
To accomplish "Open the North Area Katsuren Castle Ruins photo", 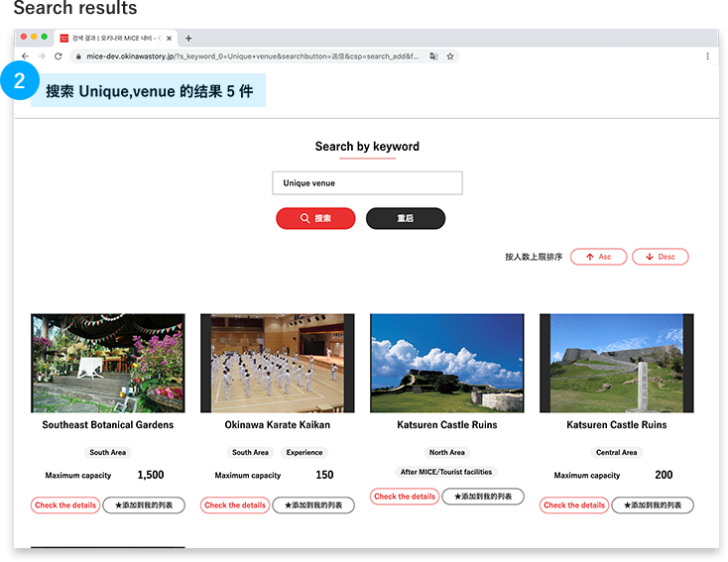I will point(447,363).
